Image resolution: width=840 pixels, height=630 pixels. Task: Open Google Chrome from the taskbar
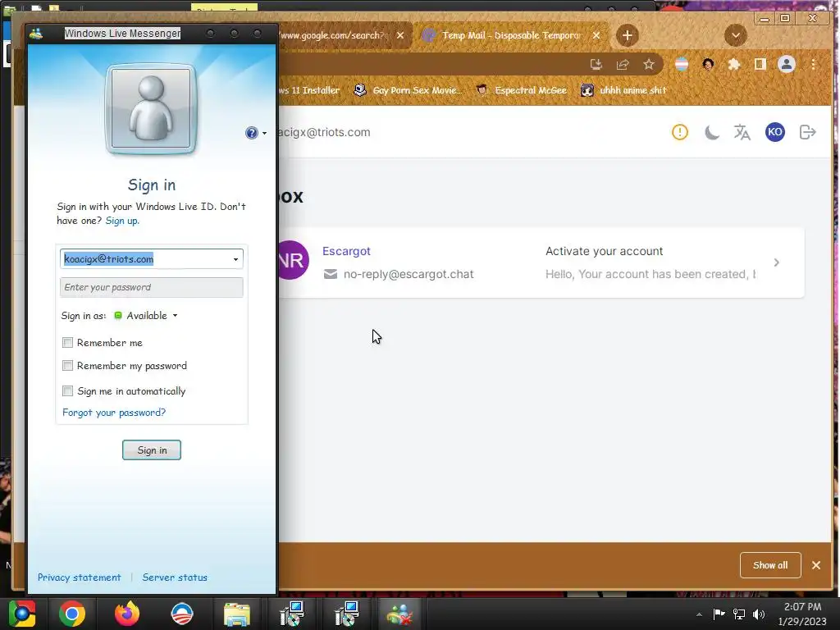[x=72, y=614]
